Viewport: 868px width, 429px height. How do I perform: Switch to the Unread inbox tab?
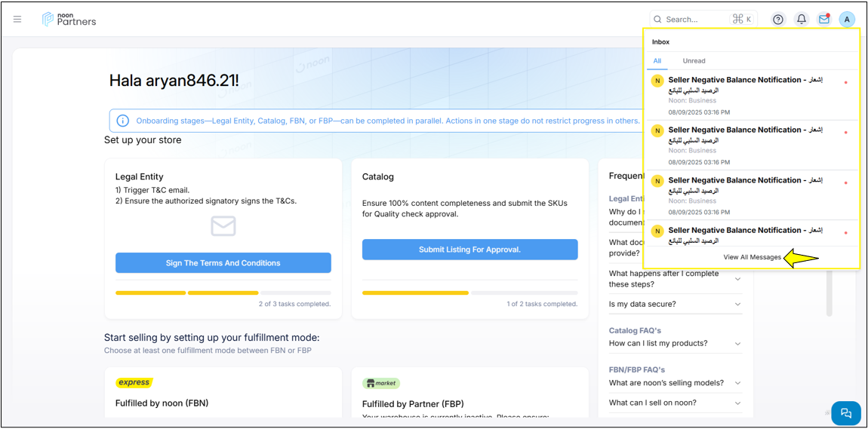[694, 61]
